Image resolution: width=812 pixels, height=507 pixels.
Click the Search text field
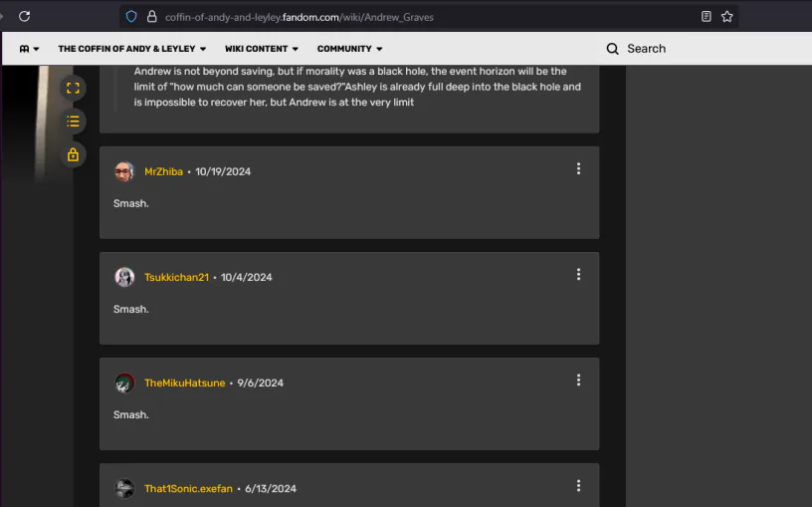(x=646, y=49)
